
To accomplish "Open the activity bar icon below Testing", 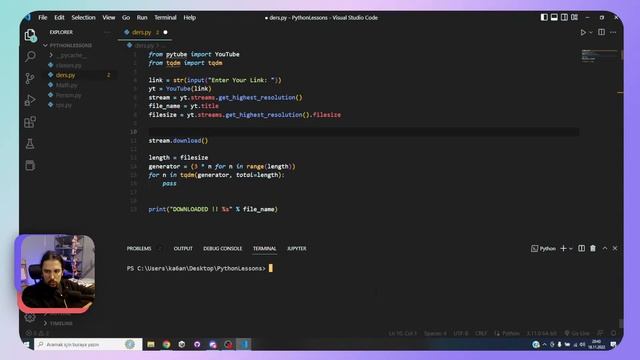I will coord(30,165).
